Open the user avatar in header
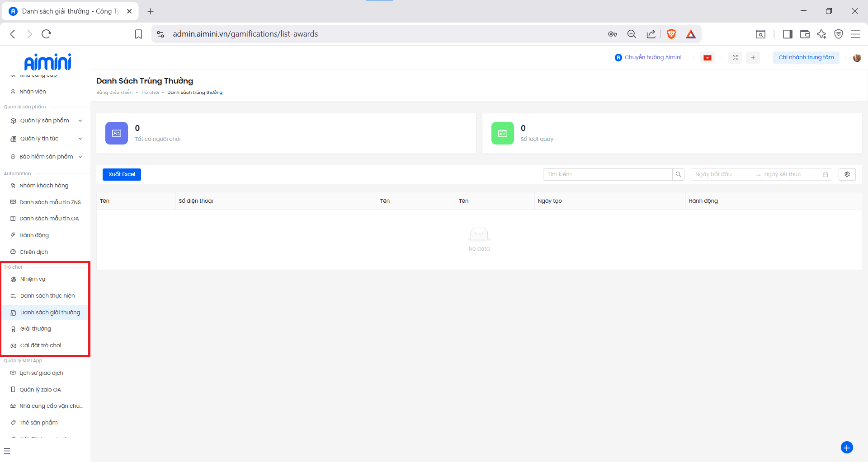Screen dimensions: 868x462 [x=857, y=58]
